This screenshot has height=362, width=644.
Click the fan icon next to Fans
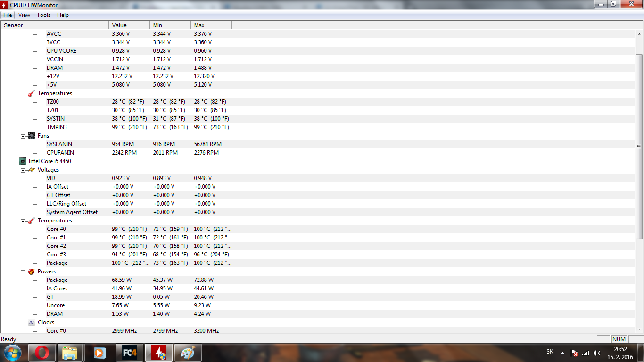32,136
